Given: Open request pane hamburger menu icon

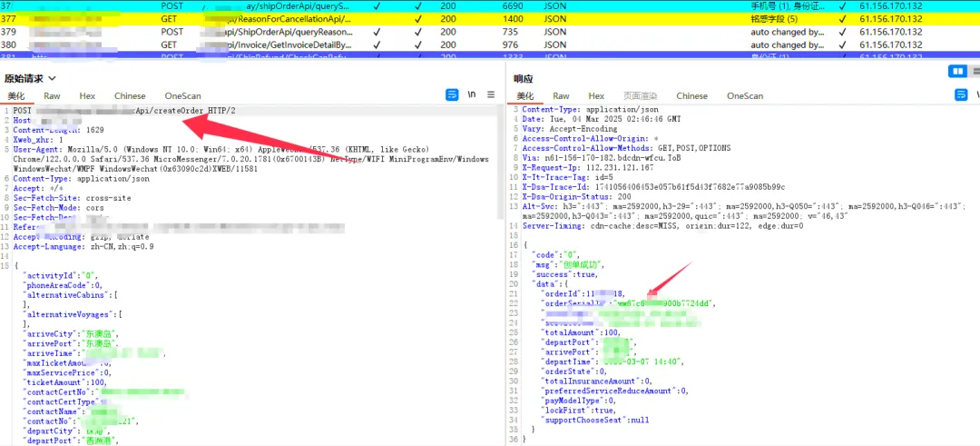Looking at the screenshot, I should click(x=491, y=95).
